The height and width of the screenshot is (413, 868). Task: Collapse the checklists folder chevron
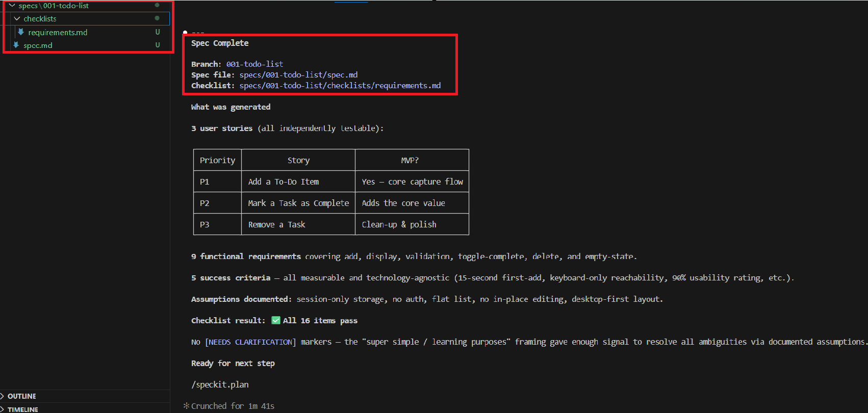[x=17, y=18]
